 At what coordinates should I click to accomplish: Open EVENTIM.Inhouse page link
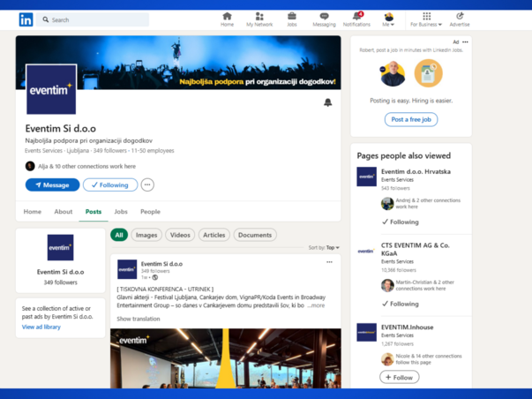[407, 327]
